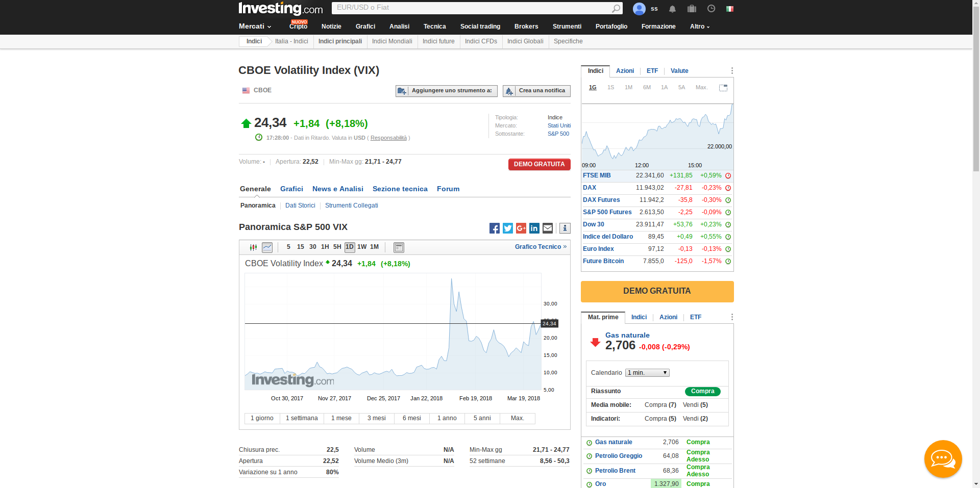Click the clock icon next to FTSE MIB
980x488 pixels.
click(728, 176)
